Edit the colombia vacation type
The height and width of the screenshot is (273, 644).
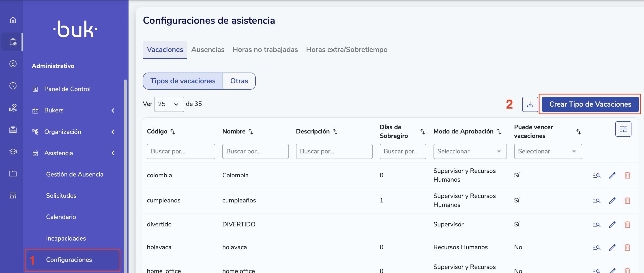tap(612, 176)
